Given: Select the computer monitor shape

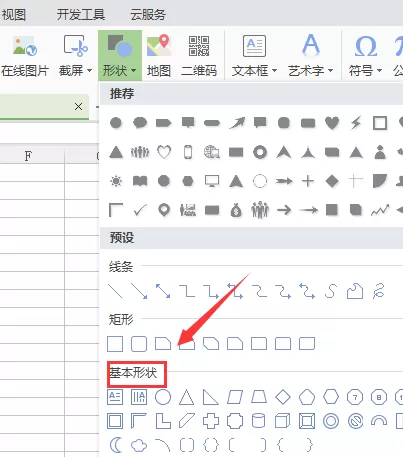Looking at the screenshot, I should coord(212,181).
